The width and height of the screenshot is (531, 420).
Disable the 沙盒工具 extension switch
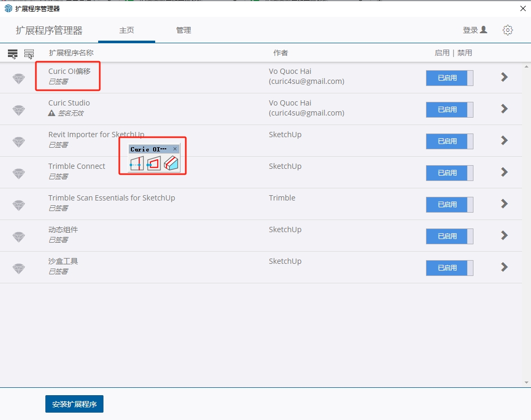point(449,268)
